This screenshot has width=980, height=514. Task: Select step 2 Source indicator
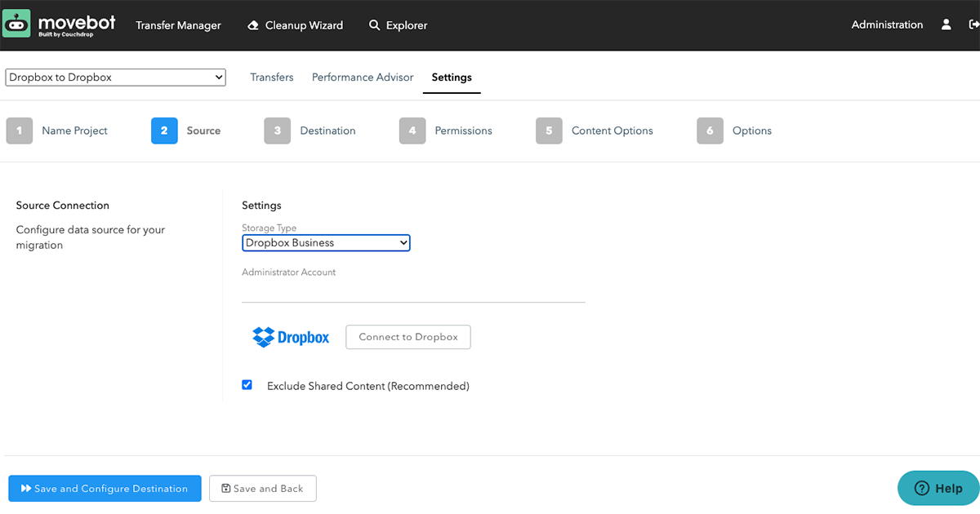tap(164, 131)
